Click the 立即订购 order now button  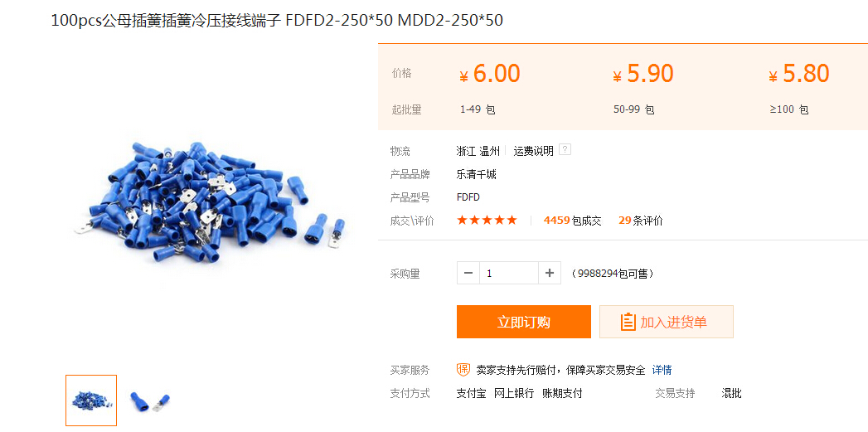tap(524, 322)
